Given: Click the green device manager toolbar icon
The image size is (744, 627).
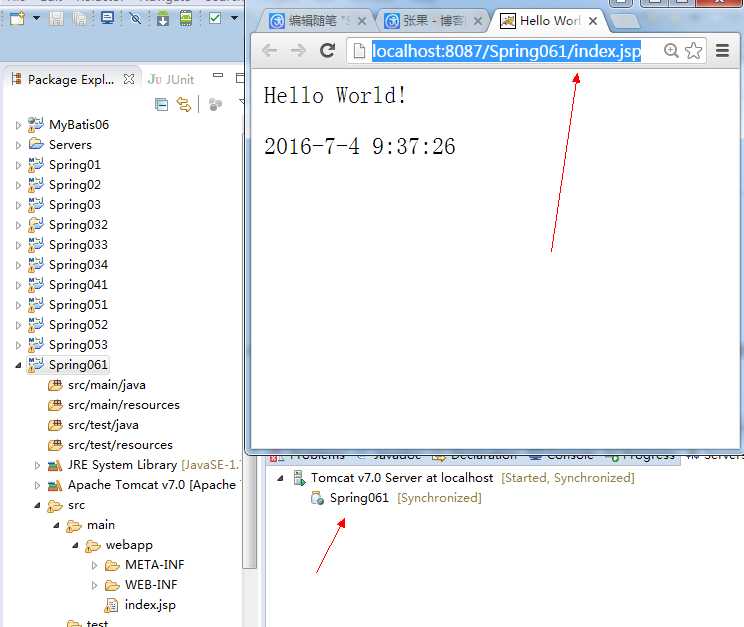Looking at the screenshot, I should (x=186, y=19).
